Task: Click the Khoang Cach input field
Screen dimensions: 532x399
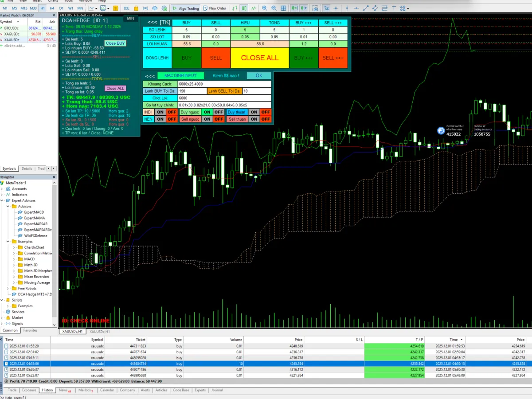Action: point(224,84)
